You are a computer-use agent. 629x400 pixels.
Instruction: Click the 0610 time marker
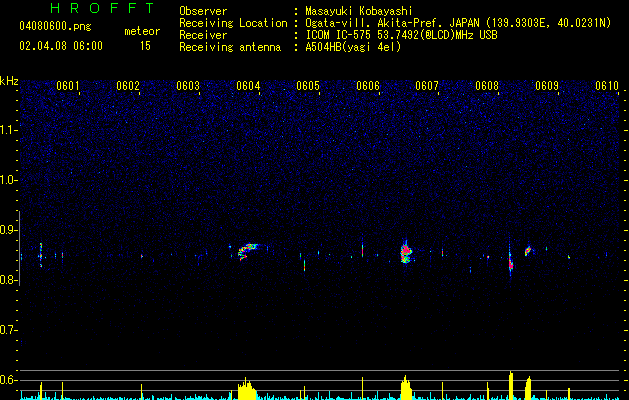(607, 86)
